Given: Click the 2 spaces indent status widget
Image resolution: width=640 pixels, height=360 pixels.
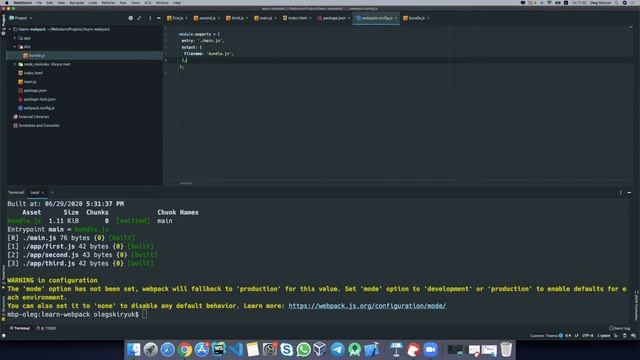Looking at the screenshot, I should [604, 336].
